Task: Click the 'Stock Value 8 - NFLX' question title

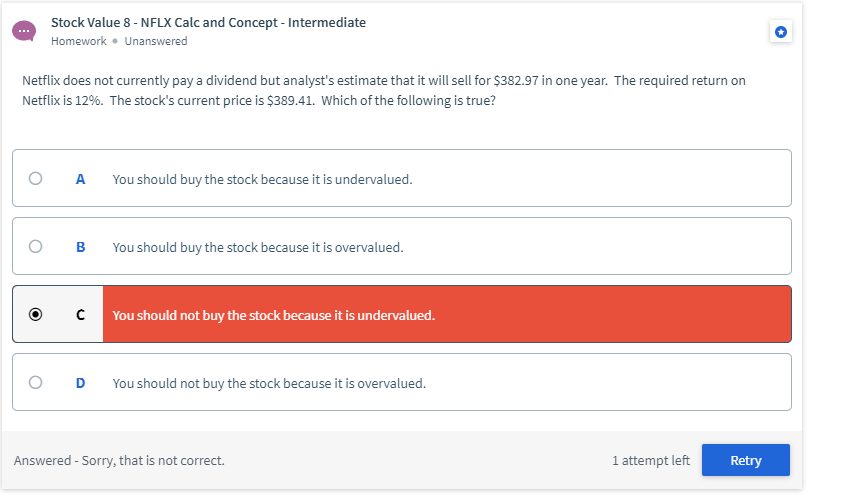Action: pos(209,22)
